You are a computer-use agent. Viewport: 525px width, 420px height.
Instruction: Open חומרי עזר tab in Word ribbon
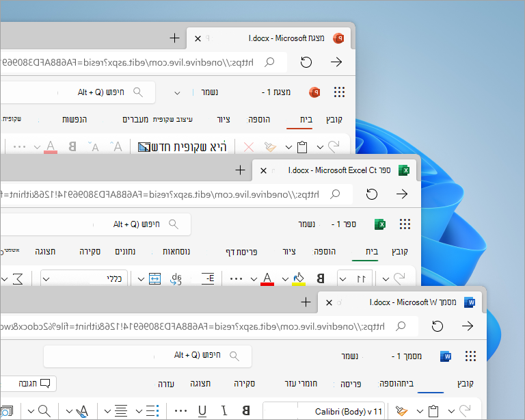[301, 384]
